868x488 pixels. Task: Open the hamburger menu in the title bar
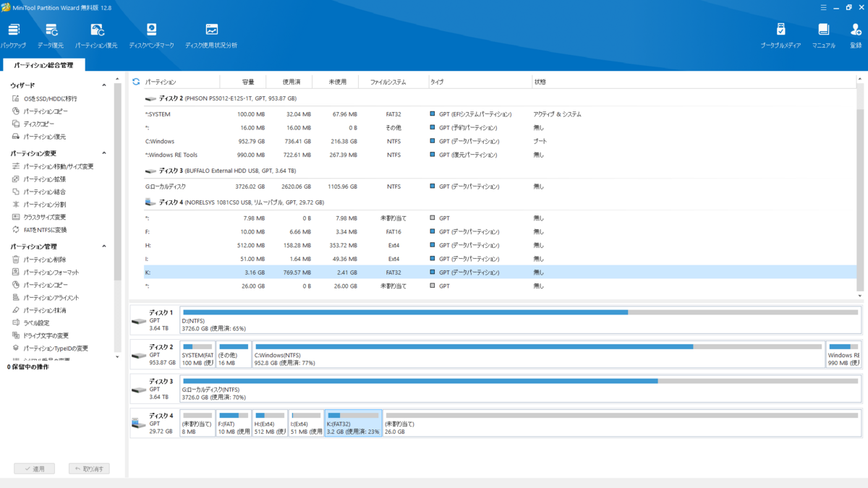823,7
